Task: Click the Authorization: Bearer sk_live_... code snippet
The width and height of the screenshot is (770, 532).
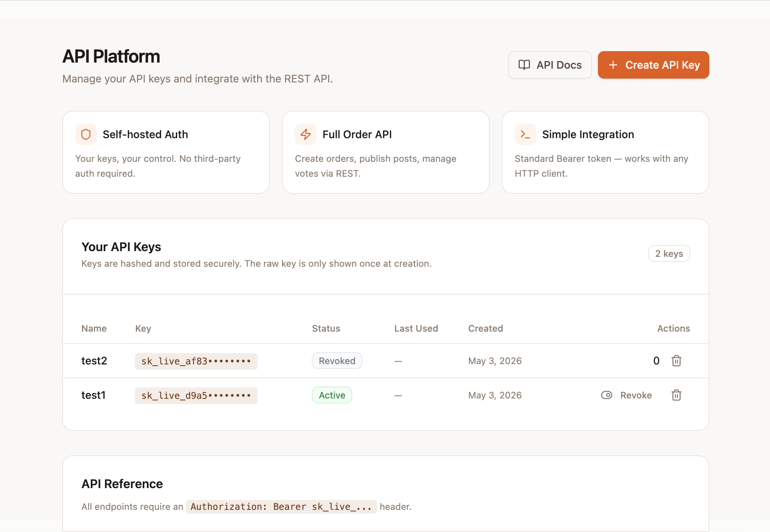Action: (x=281, y=506)
